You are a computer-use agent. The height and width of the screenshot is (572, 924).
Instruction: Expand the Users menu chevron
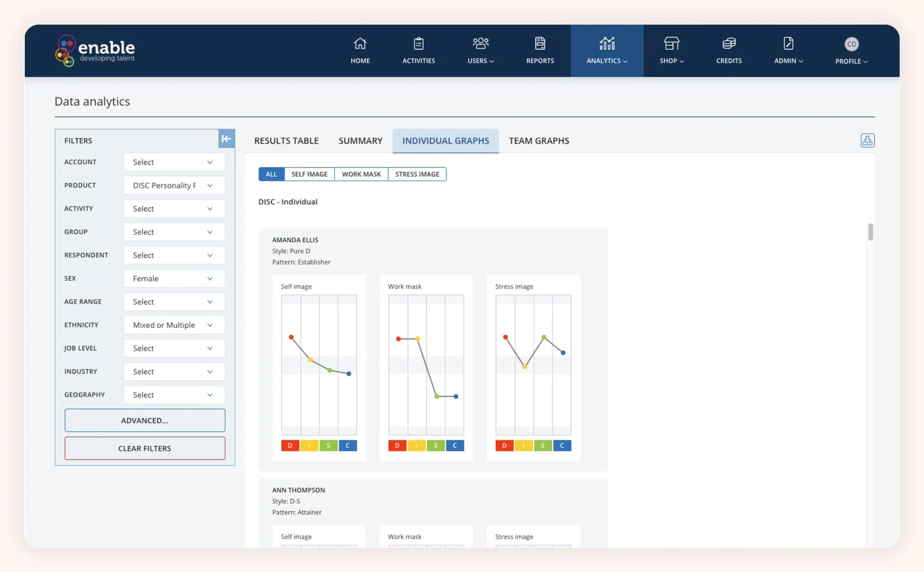(491, 61)
